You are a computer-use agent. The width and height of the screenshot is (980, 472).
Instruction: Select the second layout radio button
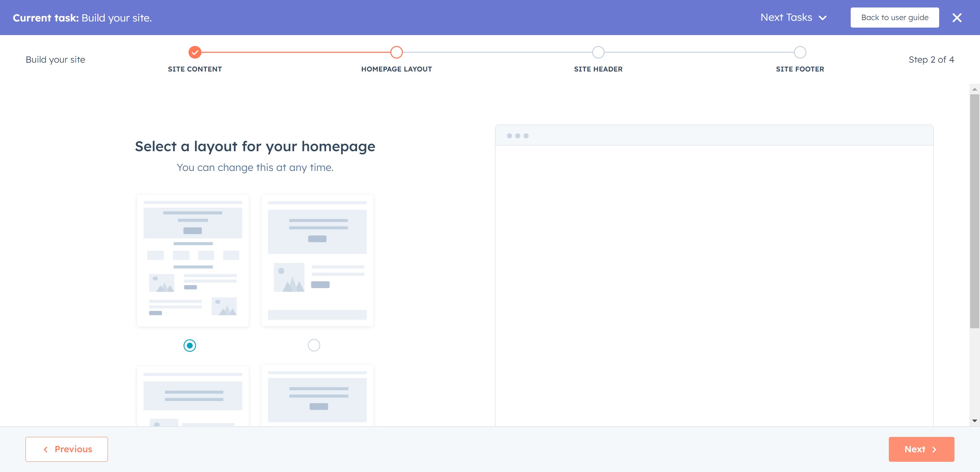pyautogui.click(x=313, y=345)
